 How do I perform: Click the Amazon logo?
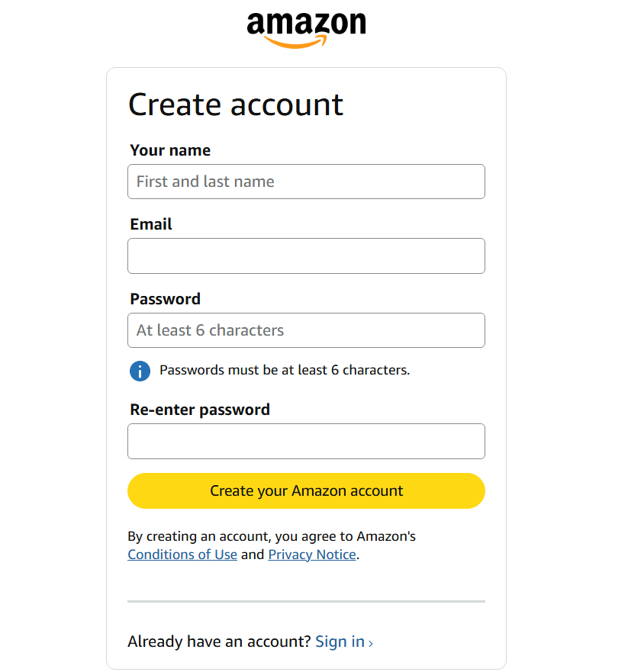click(306, 29)
